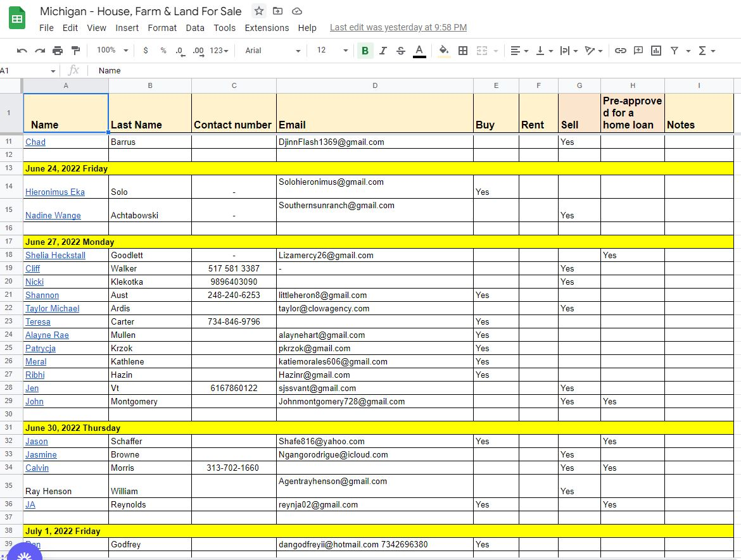Expand filter views dropdown arrow
The height and width of the screenshot is (560, 741).
coord(688,51)
